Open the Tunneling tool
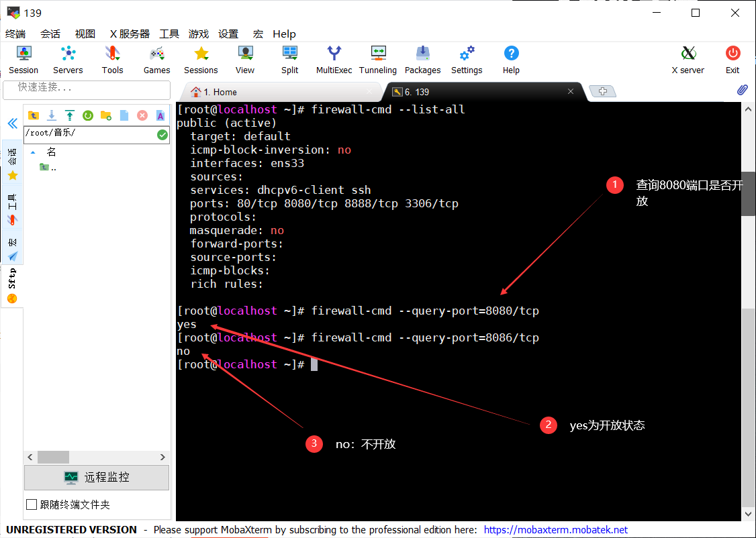The image size is (756, 538). click(377, 59)
